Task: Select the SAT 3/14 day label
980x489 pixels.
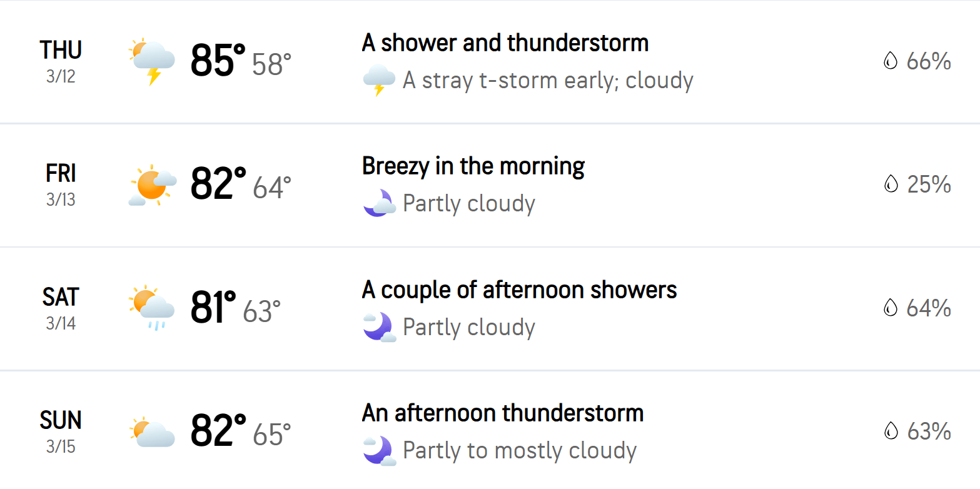Action: [x=61, y=308]
